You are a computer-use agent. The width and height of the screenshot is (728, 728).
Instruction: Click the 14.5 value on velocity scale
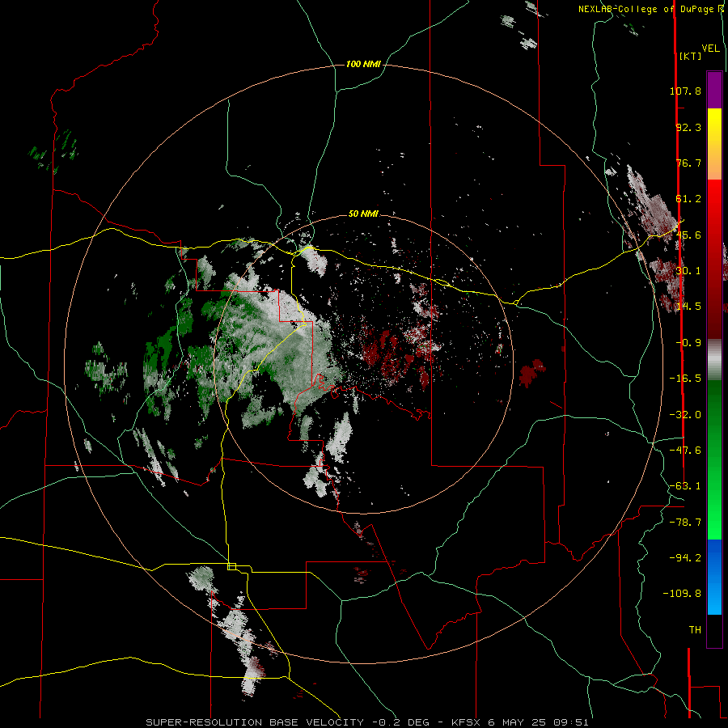688,307
